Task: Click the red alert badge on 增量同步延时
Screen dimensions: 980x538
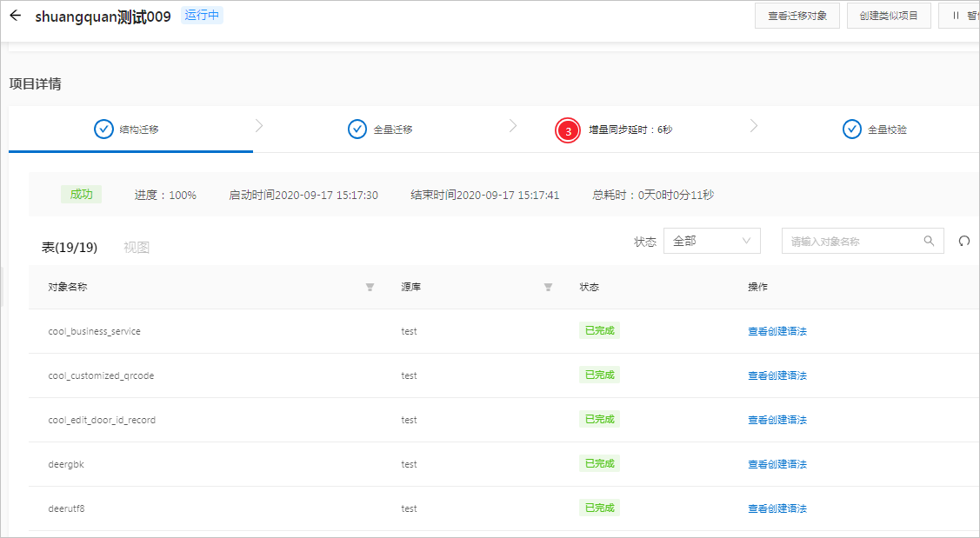Action: (x=567, y=130)
